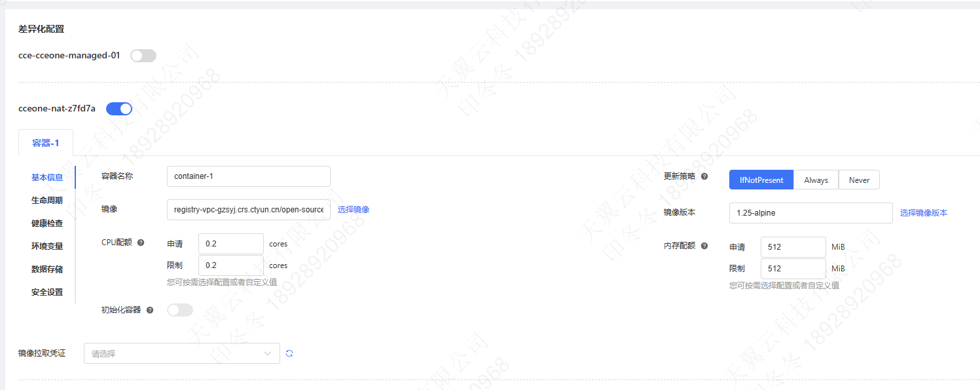The height and width of the screenshot is (390, 980).
Task: Select Never update policy
Action: click(x=859, y=180)
